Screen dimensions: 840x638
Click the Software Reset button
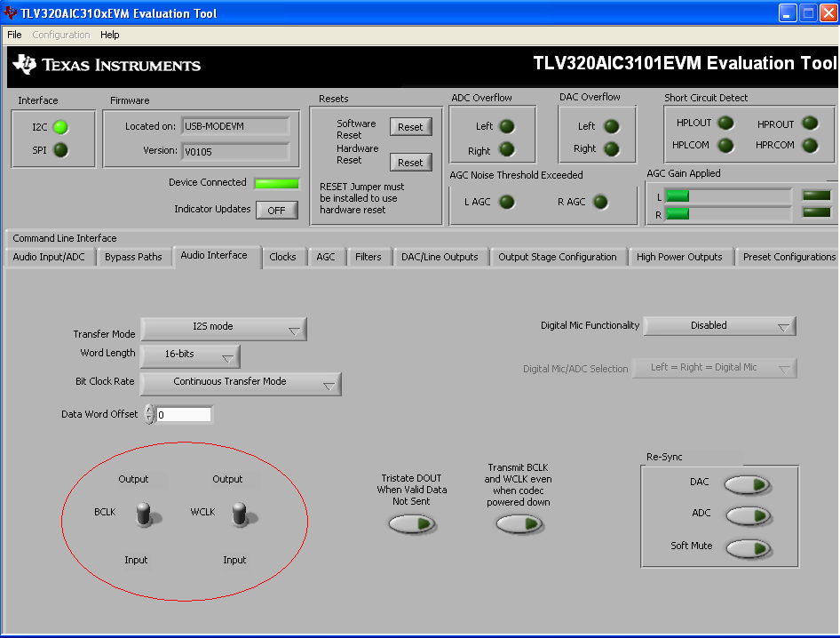coord(410,127)
